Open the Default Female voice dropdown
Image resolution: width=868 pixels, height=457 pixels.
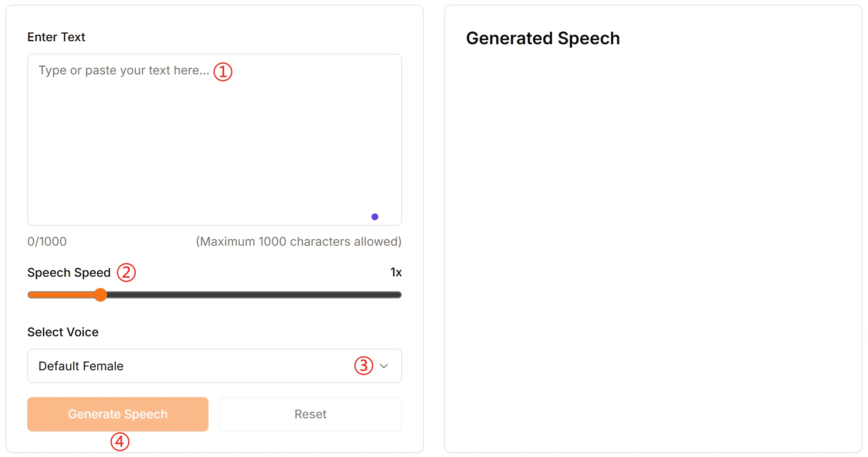tap(191, 366)
